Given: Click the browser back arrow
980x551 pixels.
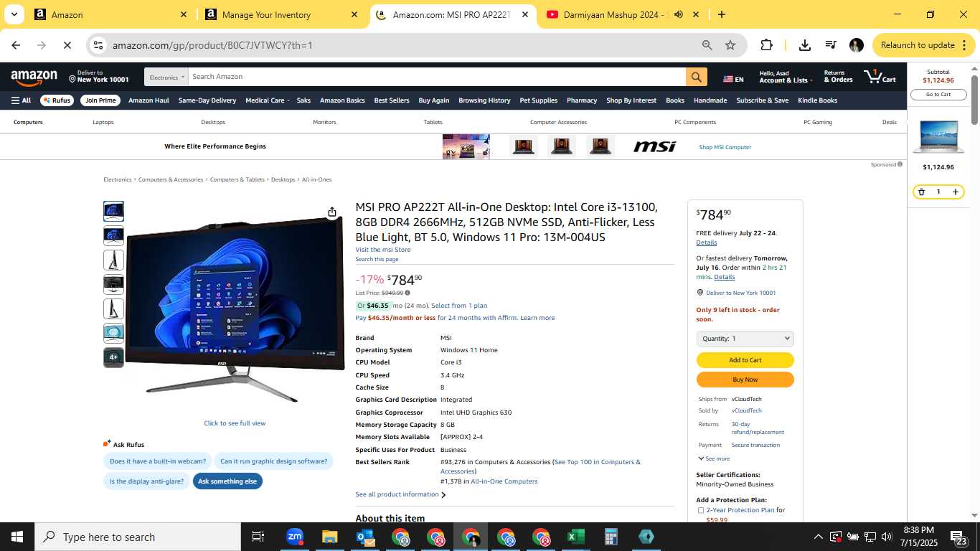Looking at the screenshot, I should coord(16,45).
